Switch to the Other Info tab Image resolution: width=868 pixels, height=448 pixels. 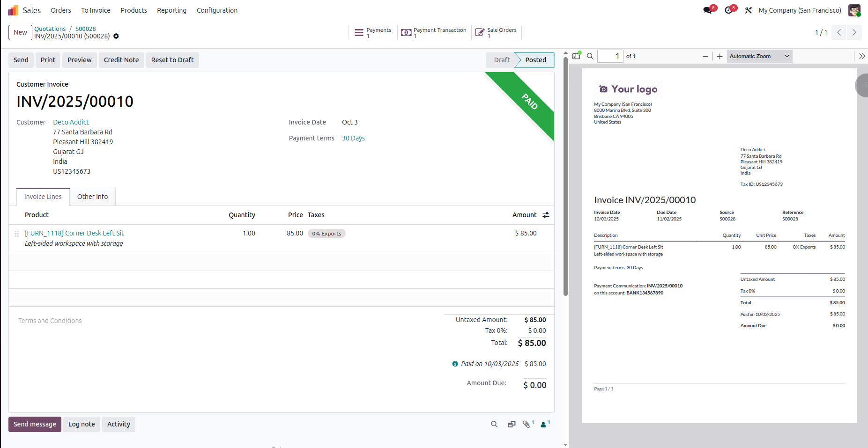click(92, 197)
